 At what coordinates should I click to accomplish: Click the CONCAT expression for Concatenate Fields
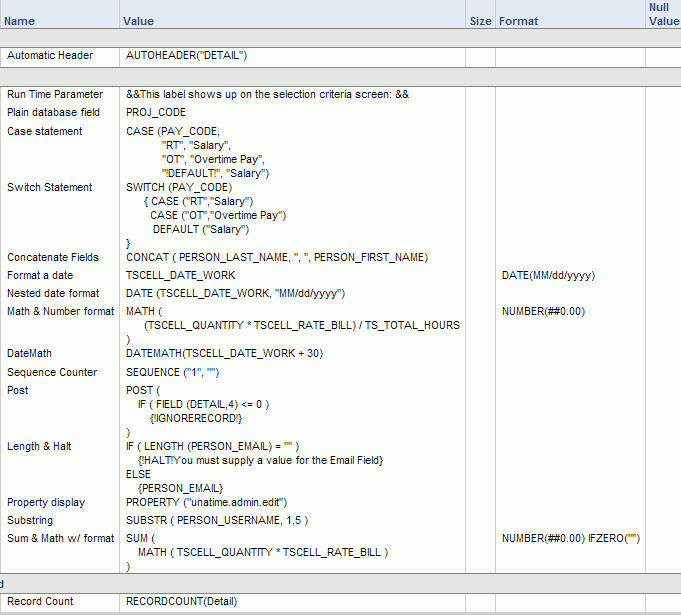[x=277, y=257]
